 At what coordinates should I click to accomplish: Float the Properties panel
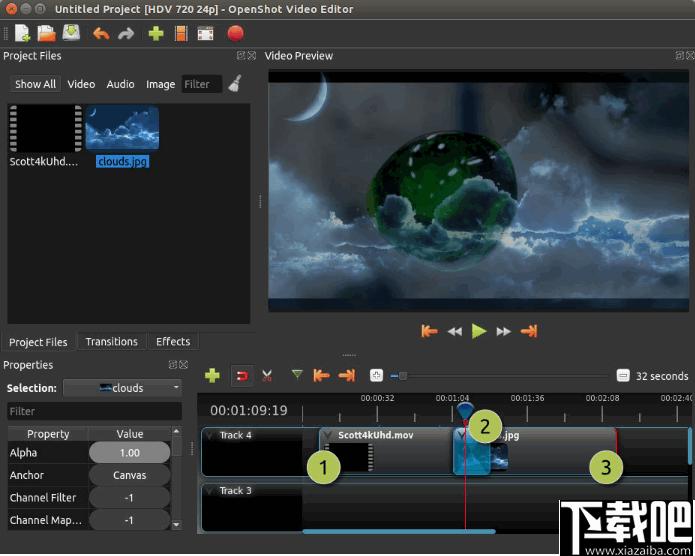173,364
